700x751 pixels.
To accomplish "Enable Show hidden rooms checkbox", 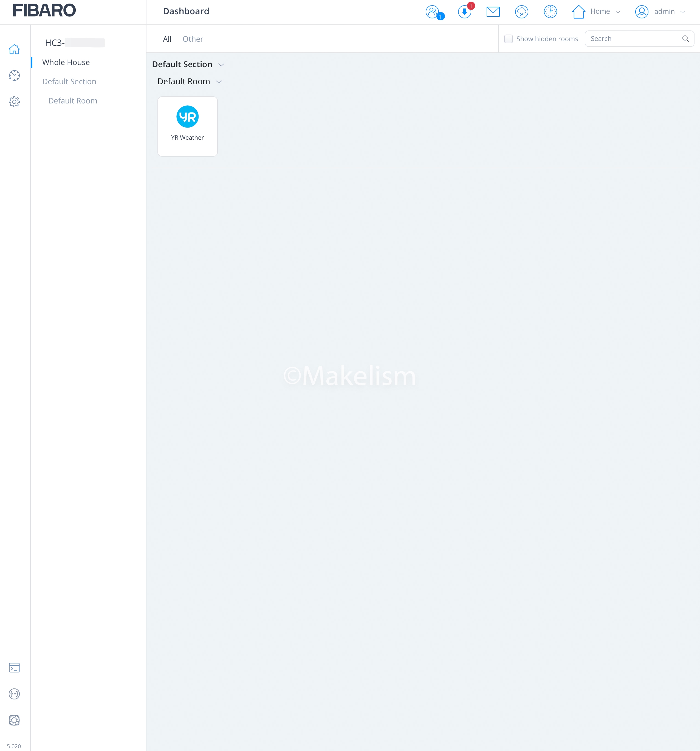I will pyautogui.click(x=509, y=39).
